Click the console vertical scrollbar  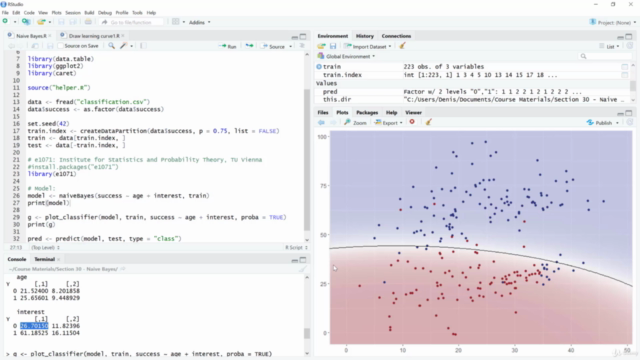[307, 315]
